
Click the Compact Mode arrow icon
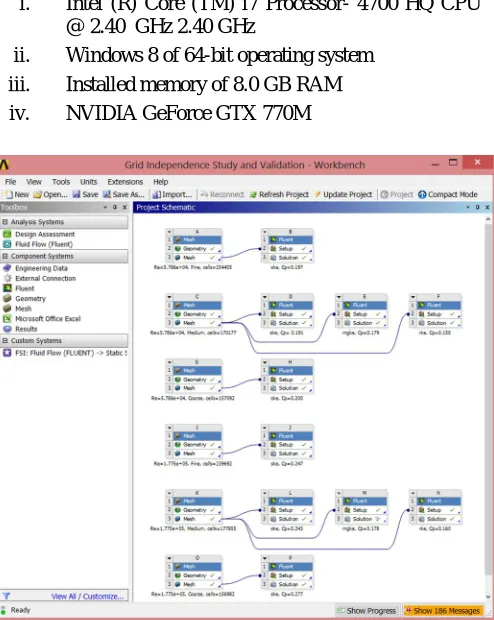click(422, 195)
